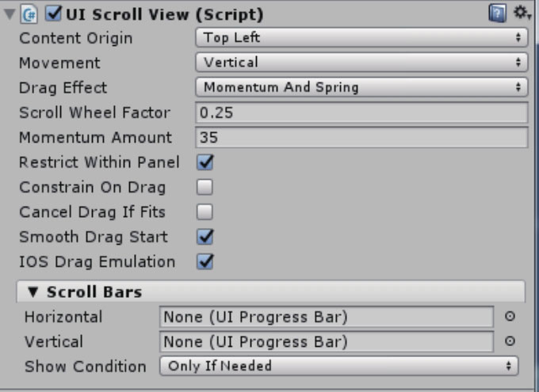The width and height of the screenshot is (539, 392).
Task: Click the Scroll Wheel Factor field
Action: click(361, 112)
